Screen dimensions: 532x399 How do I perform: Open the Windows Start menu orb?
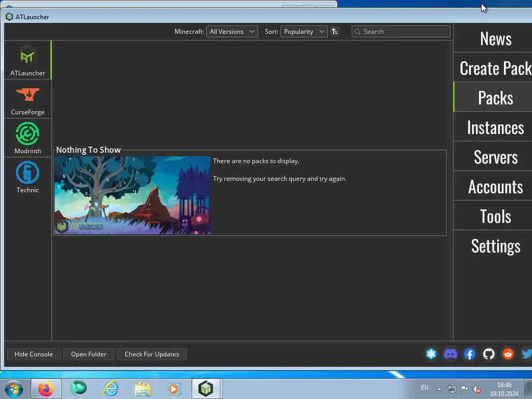(14, 389)
